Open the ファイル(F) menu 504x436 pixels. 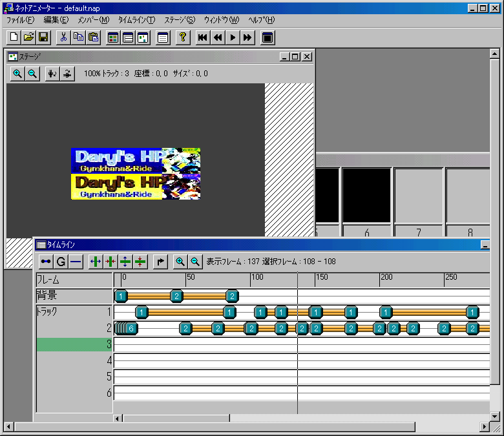click(20, 20)
